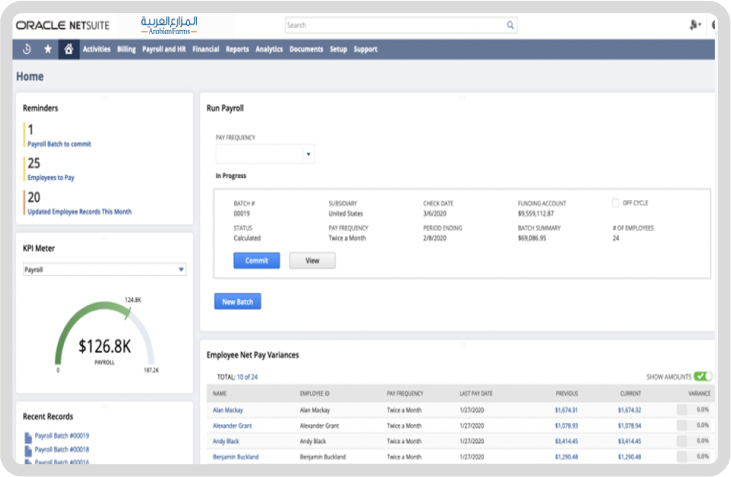Go to the Home house icon
The width and height of the screenshot is (731, 477).
point(68,49)
